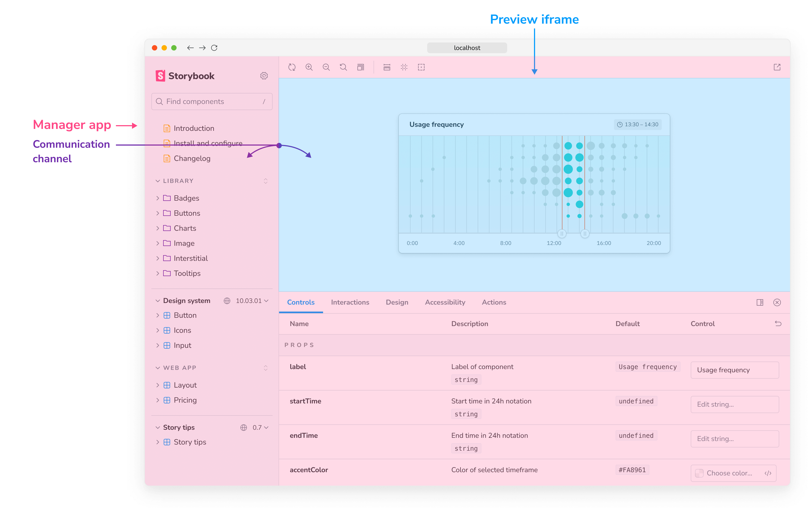
Task: Click the search components field
Action: point(212,102)
